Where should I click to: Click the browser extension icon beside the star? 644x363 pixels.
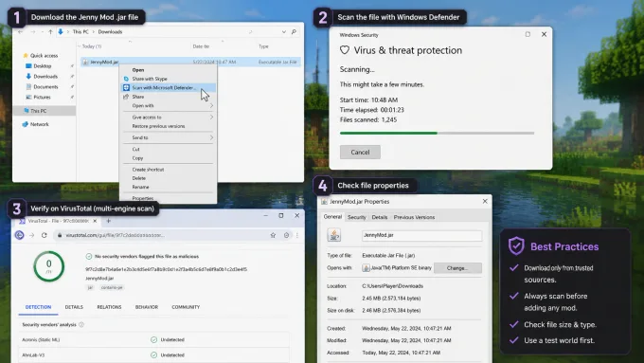[x=286, y=235]
